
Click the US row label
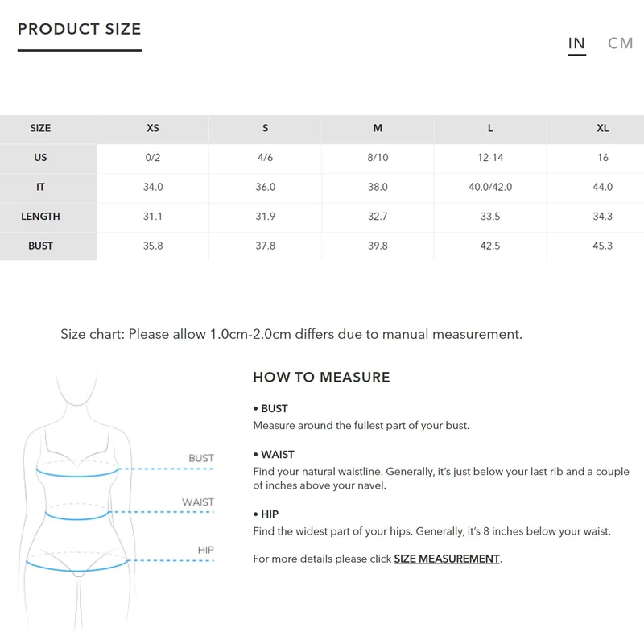(x=40, y=158)
